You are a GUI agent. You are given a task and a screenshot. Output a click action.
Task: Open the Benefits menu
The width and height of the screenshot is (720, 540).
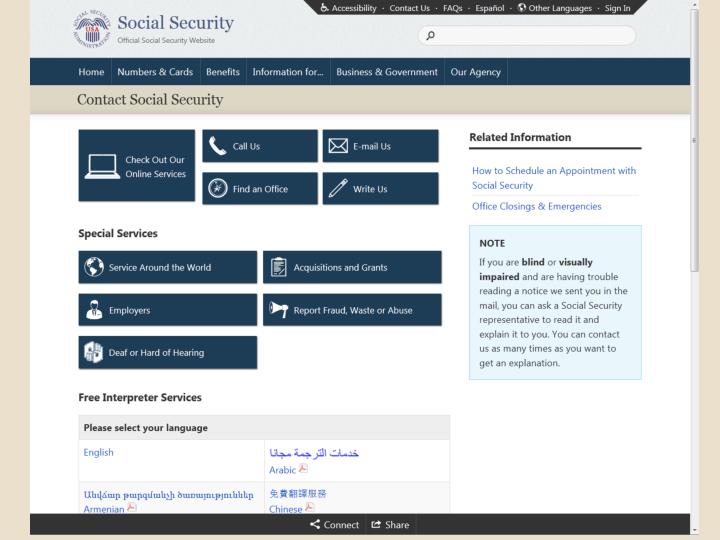point(223,72)
